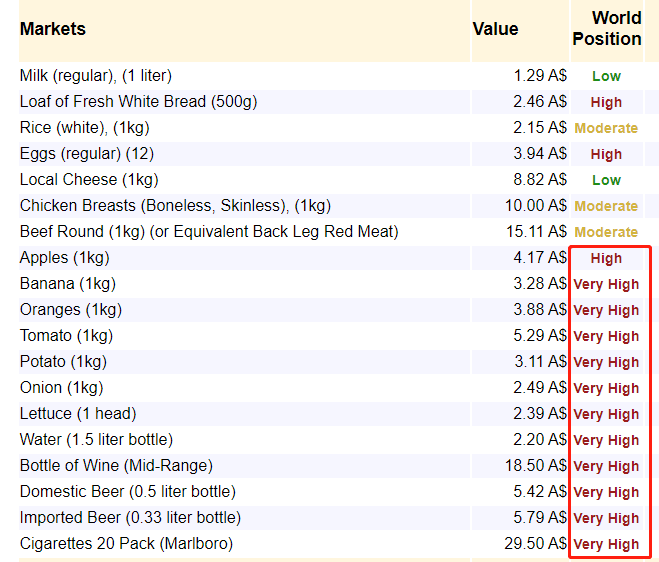Click the Very High position for Wine
The height and width of the screenshot is (562, 659).
tap(606, 467)
